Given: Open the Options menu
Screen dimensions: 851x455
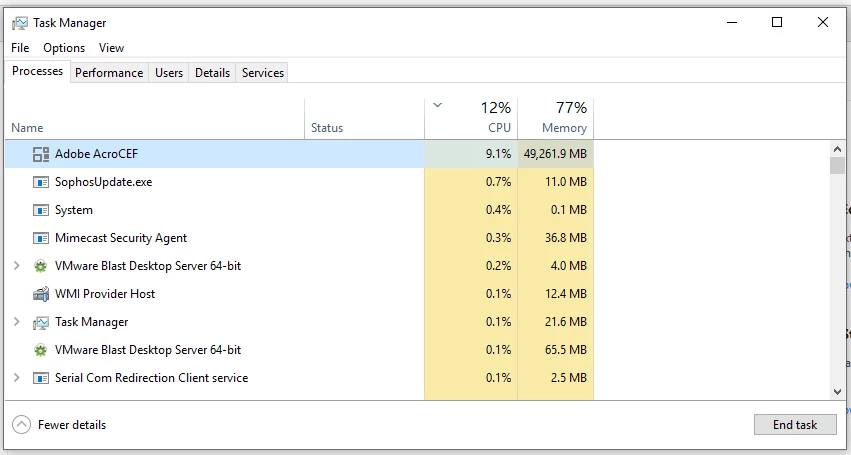Looking at the screenshot, I should point(64,48).
